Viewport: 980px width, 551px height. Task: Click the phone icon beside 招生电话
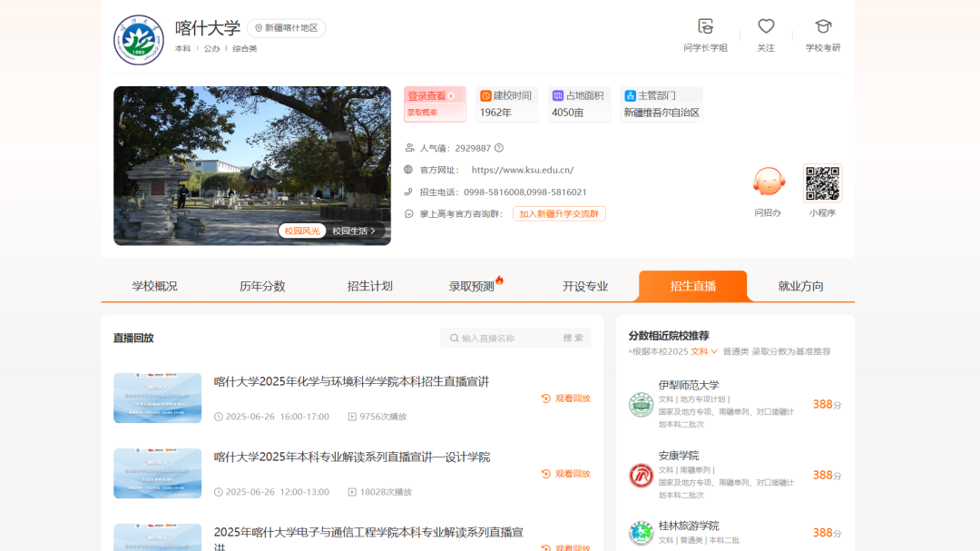pyautogui.click(x=408, y=192)
